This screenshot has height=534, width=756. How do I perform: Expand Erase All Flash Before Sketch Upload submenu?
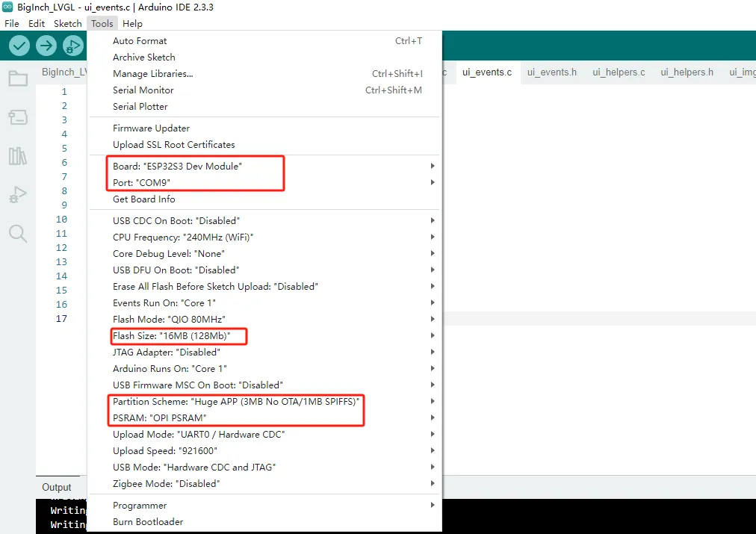pos(264,286)
